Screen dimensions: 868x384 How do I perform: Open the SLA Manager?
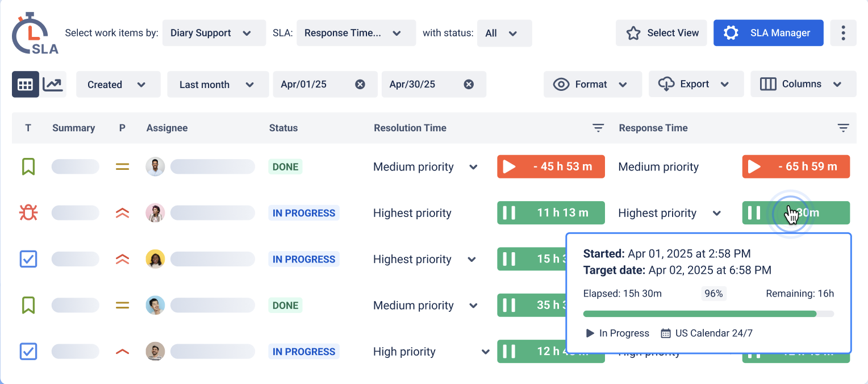[769, 33]
